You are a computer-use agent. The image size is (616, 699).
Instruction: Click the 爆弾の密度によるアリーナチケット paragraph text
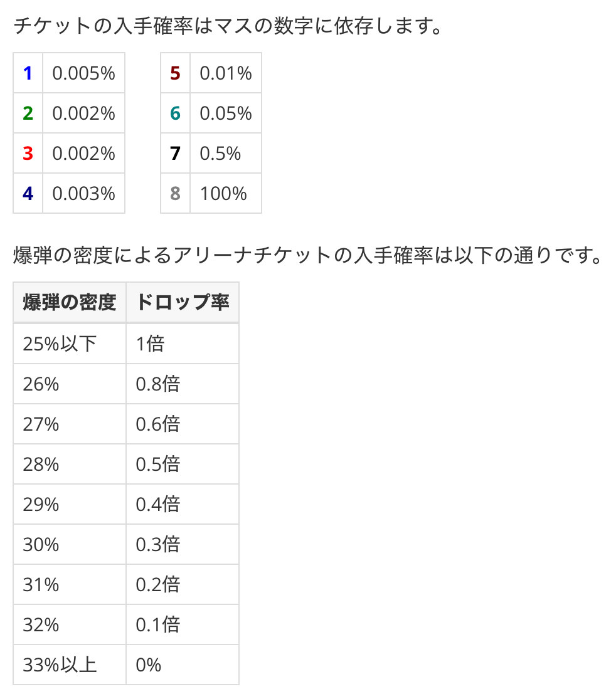(x=307, y=256)
